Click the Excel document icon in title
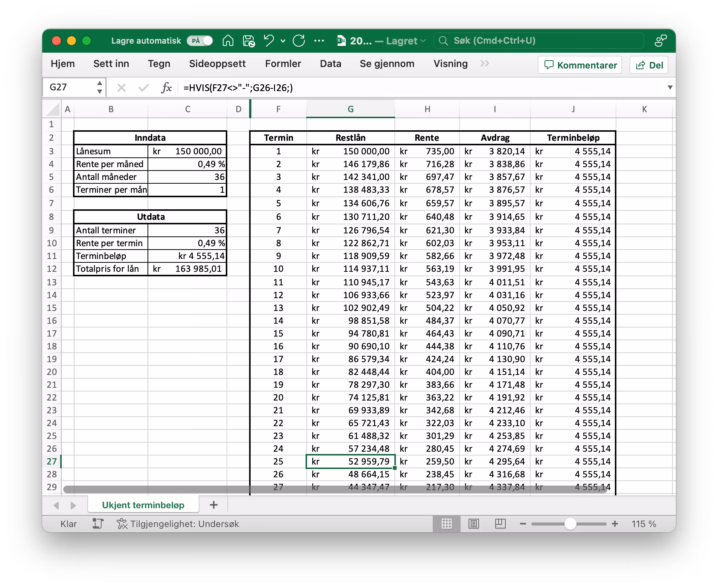 pos(341,41)
